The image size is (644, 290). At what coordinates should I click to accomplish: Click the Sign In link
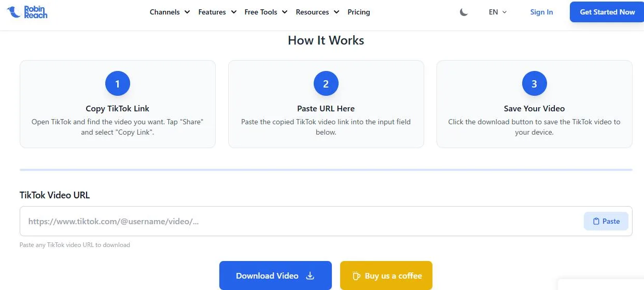541,12
